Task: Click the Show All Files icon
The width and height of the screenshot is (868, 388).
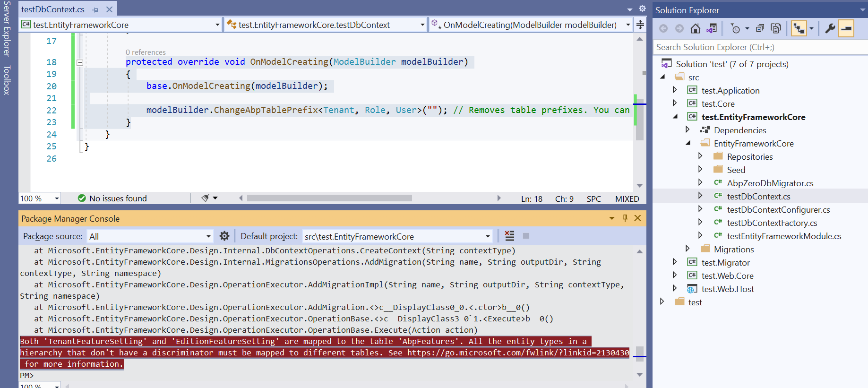Action: click(x=775, y=29)
